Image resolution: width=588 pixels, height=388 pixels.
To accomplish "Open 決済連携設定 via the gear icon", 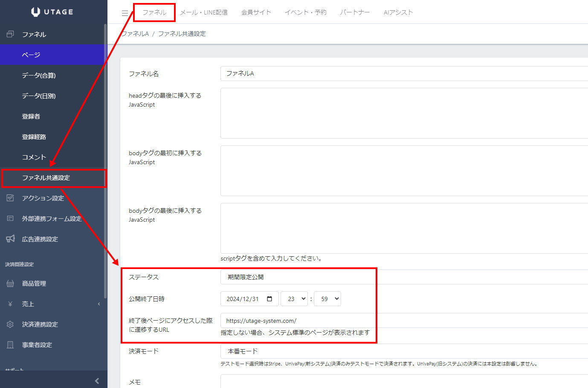I will pos(9,324).
